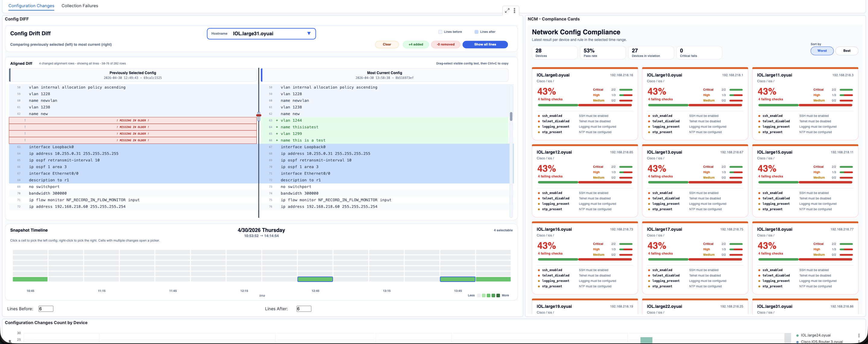This screenshot has height=344, width=868.
Task: Click added line '+ vlan 1244'
Action: [385, 120]
